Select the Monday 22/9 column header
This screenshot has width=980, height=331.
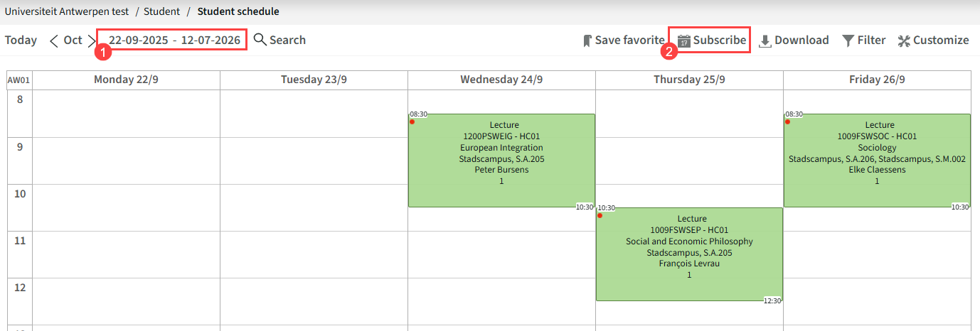126,80
